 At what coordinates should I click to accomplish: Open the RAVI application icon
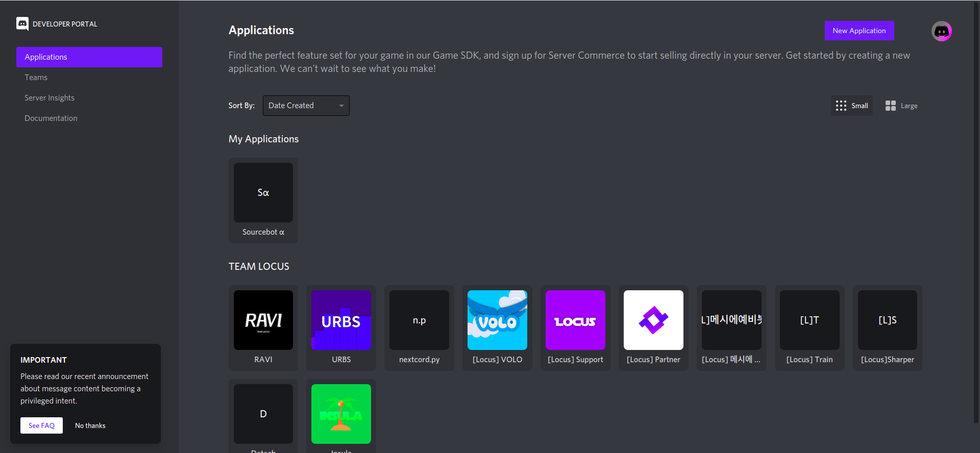tap(263, 320)
